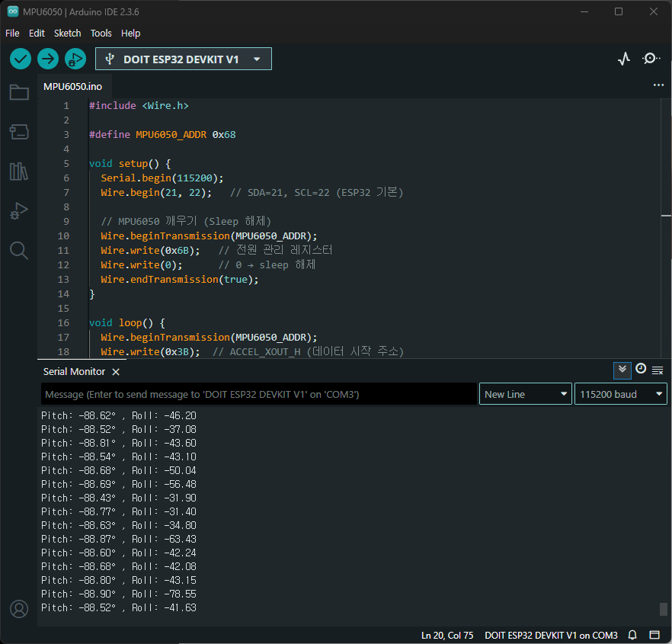Image resolution: width=672 pixels, height=644 pixels.
Task: Open the user account profile icon
Action: pos(19,609)
